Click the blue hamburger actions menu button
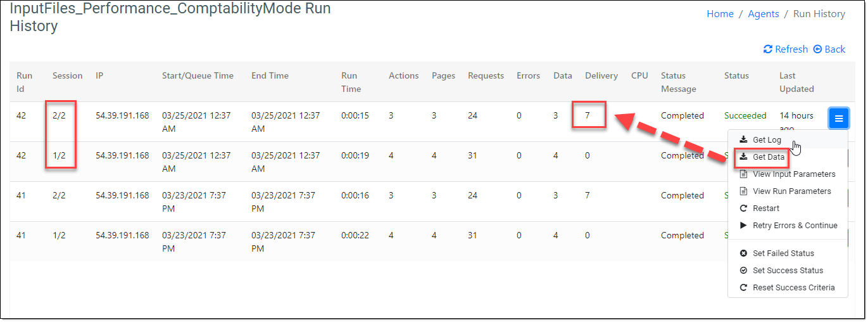This screenshot has height=322, width=868. click(838, 119)
